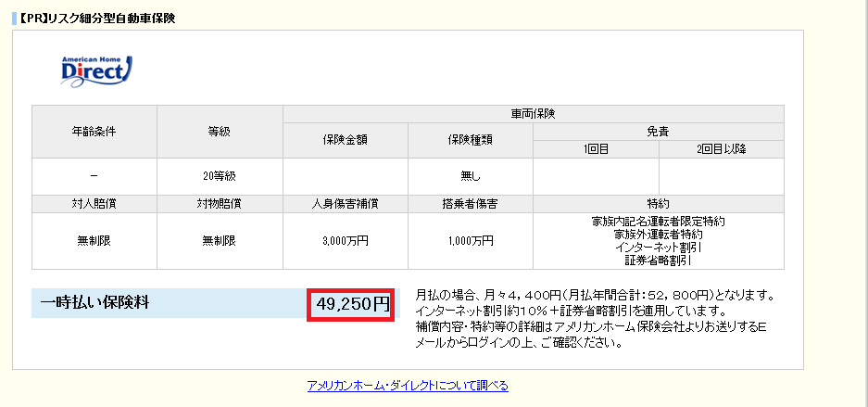Click the 家族内記名運転者限定特約 entry
The image size is (868, 407).
click(x=658, y=222)
